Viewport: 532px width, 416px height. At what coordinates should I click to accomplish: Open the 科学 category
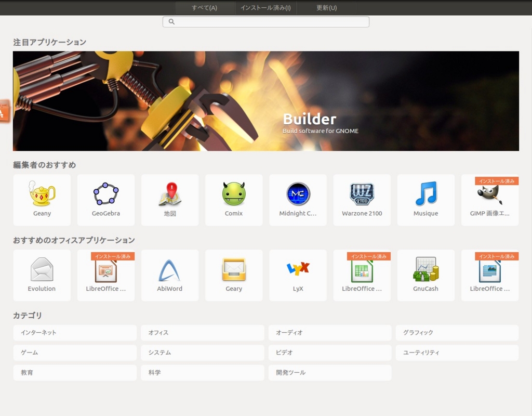[x=203, y=373]
